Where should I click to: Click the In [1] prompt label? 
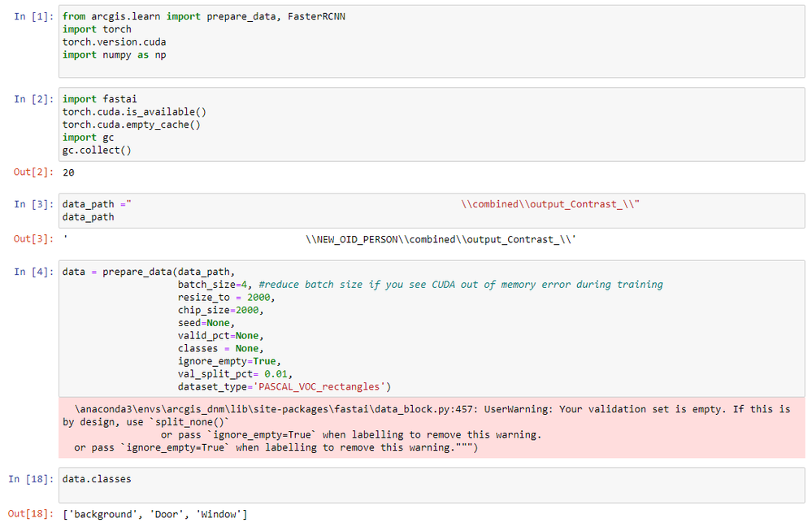click(x=31, y=17)
